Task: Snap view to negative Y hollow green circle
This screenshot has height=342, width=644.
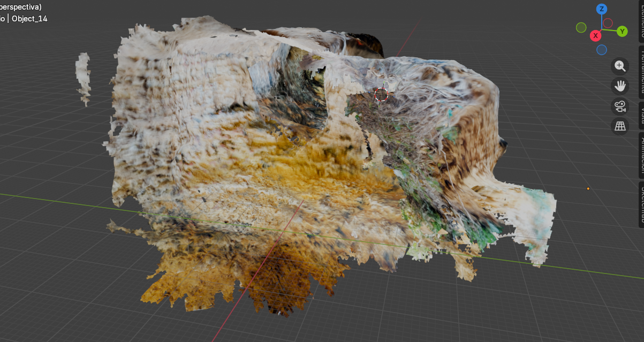Action: [581, 27]
